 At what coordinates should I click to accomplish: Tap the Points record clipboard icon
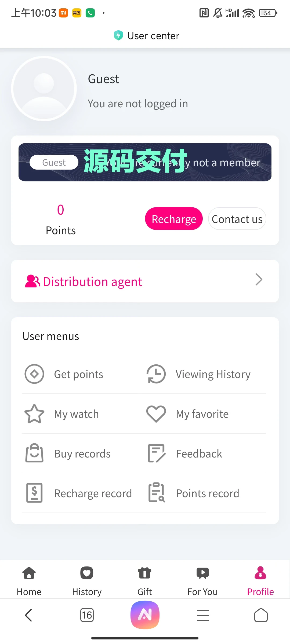[157, 492]
